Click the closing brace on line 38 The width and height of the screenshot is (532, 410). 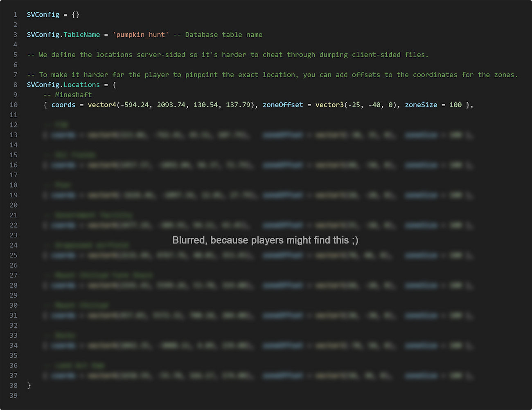[29, 386]
